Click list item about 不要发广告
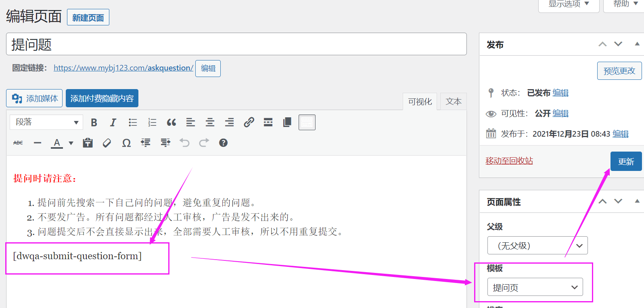 [167, 217]
